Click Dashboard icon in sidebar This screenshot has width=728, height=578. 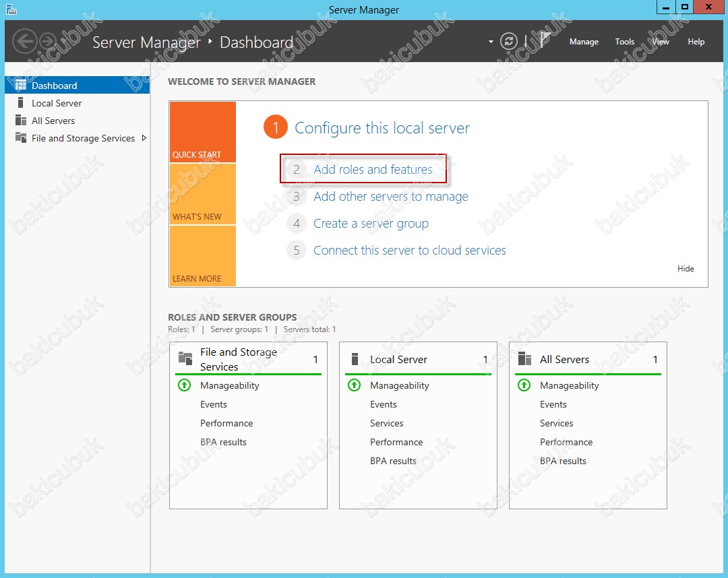20,86
